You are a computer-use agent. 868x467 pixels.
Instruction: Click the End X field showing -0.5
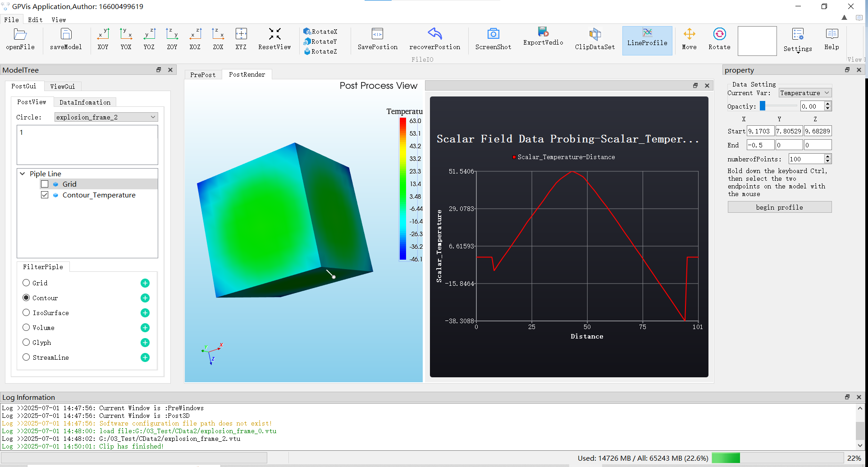pos(760,145)
